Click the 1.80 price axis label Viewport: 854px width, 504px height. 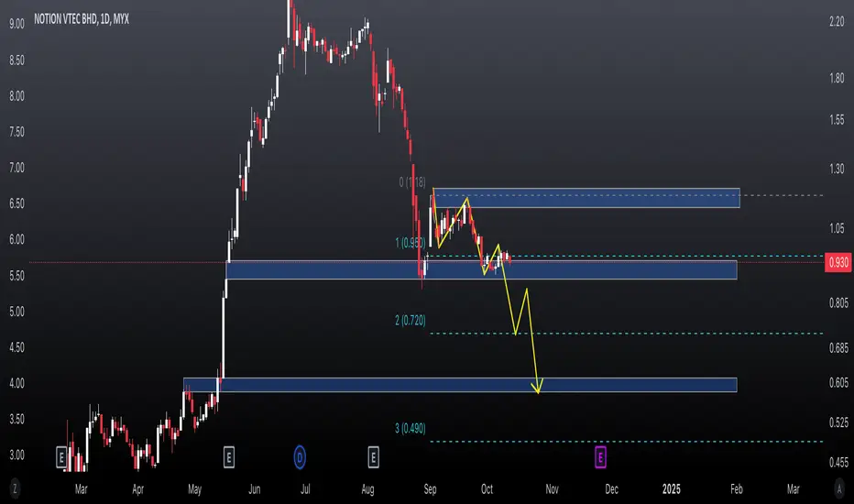pos(837,79)
